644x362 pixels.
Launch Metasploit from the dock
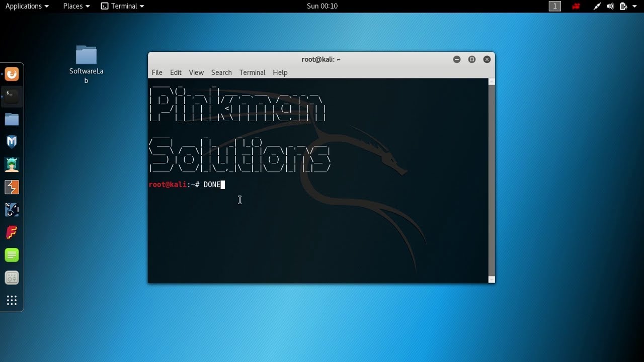12,142
